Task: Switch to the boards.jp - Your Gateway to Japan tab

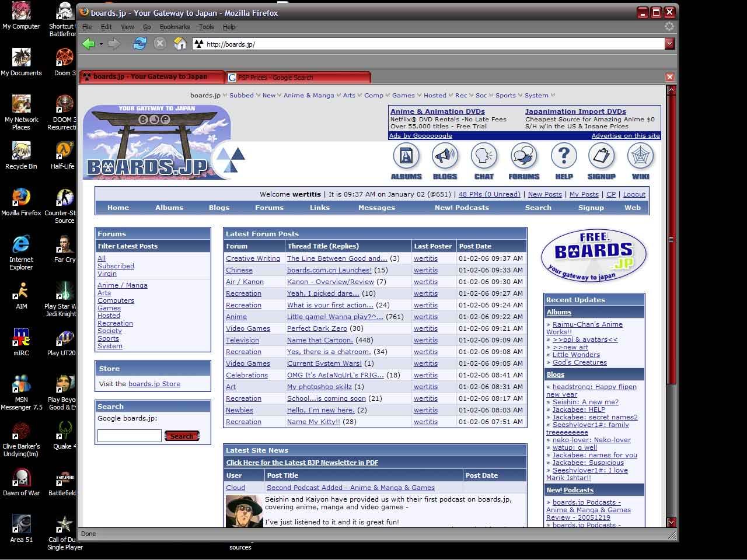Action: pyautogui.click(x=152, y=76)
